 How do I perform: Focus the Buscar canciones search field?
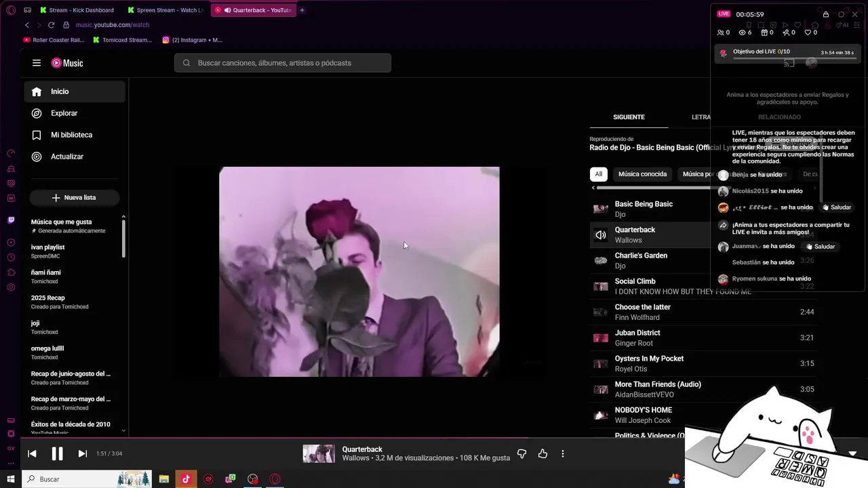coord(283,63)
